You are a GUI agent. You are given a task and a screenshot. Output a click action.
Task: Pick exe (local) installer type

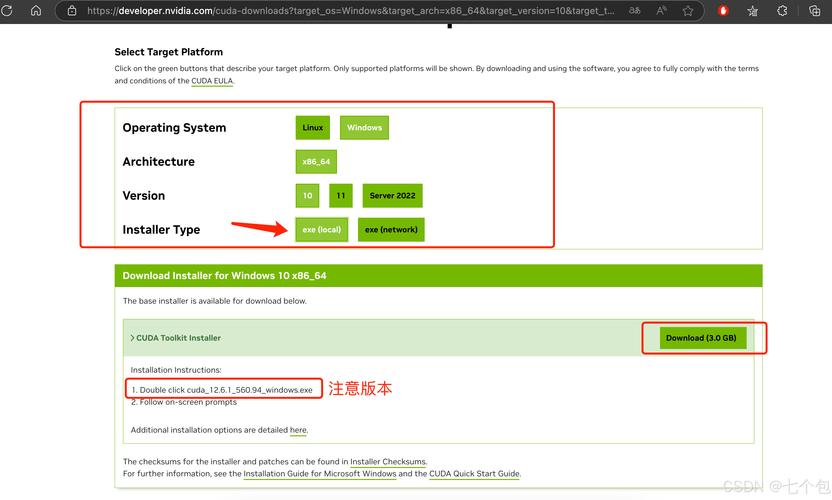322,229
